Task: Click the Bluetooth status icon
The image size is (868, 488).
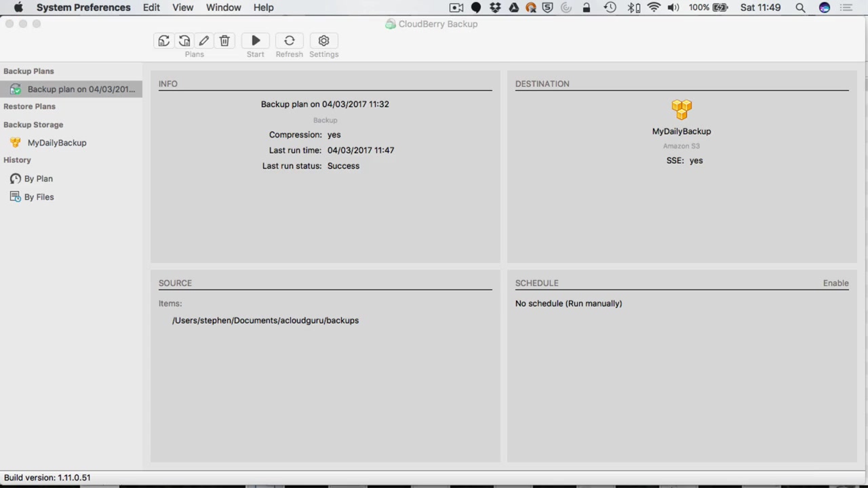Action: point(633,7)
